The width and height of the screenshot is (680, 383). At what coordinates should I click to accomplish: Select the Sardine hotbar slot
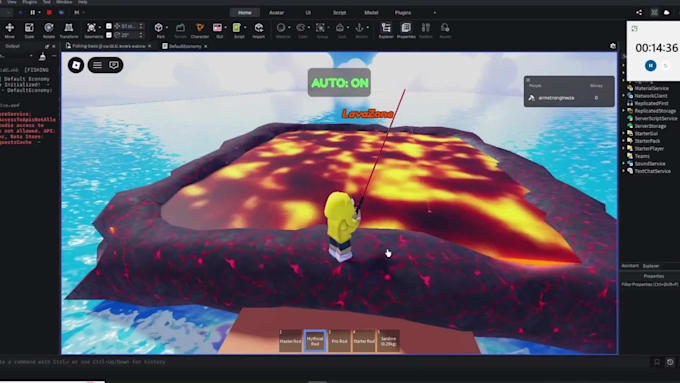point(389,341)
